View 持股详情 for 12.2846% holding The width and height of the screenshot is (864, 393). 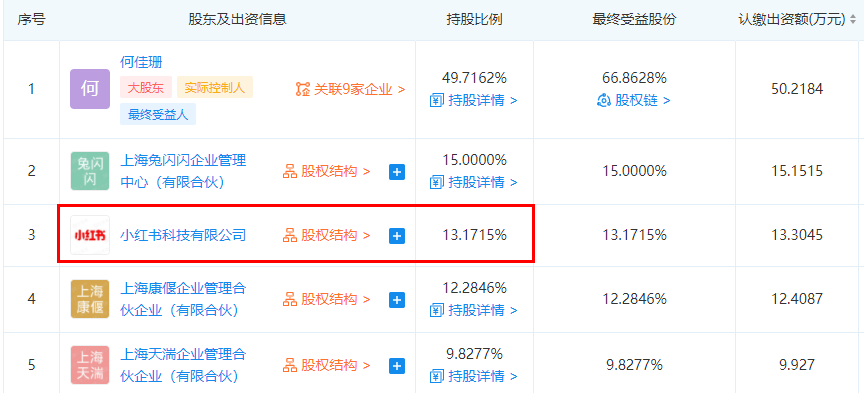(474, 310)
